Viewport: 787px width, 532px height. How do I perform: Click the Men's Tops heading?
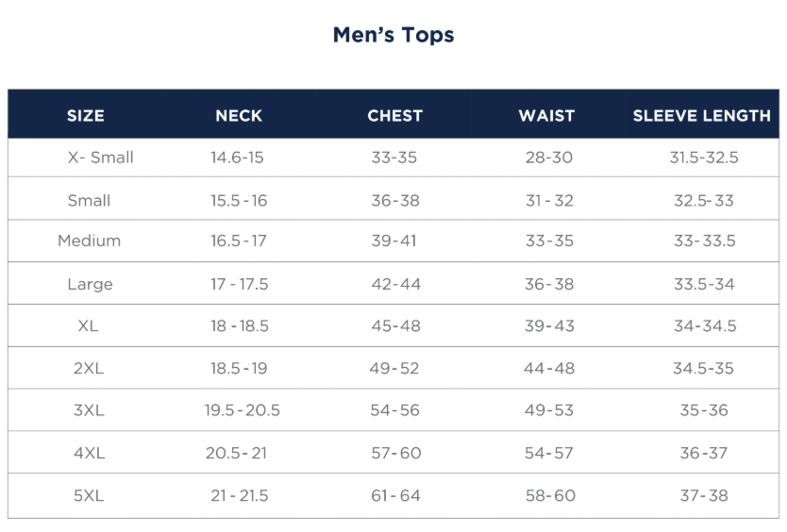click(393, 36)
